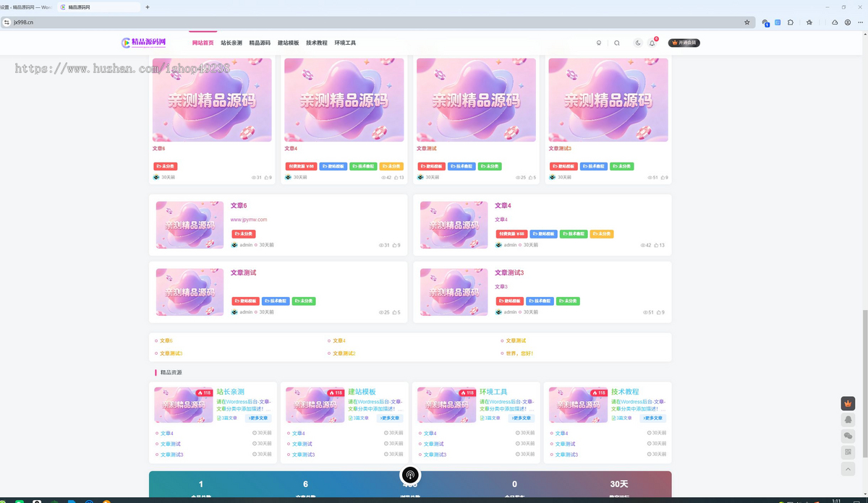Click the page vertical scrollbar thumb
Viewport: 868px width, 503px height.
point(864,383)
